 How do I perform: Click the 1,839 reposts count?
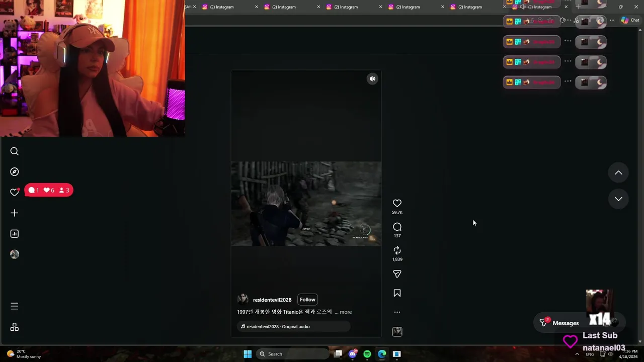pos(397,259)
